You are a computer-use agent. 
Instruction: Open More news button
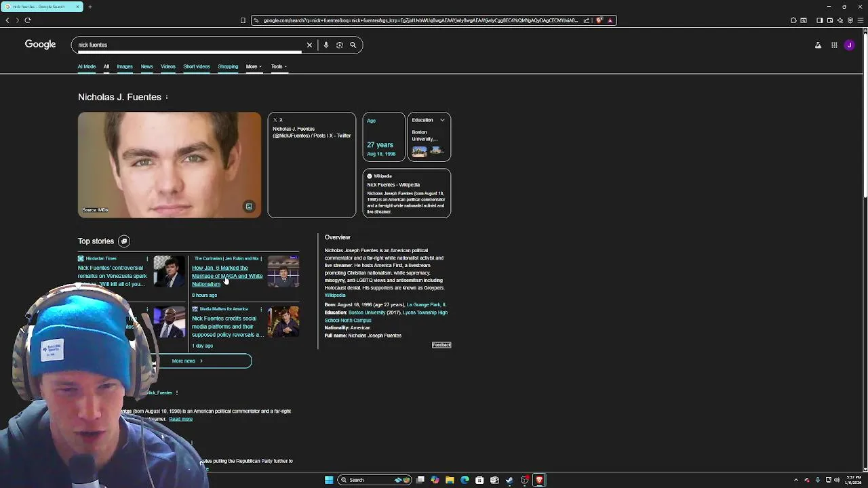(188, 361)
